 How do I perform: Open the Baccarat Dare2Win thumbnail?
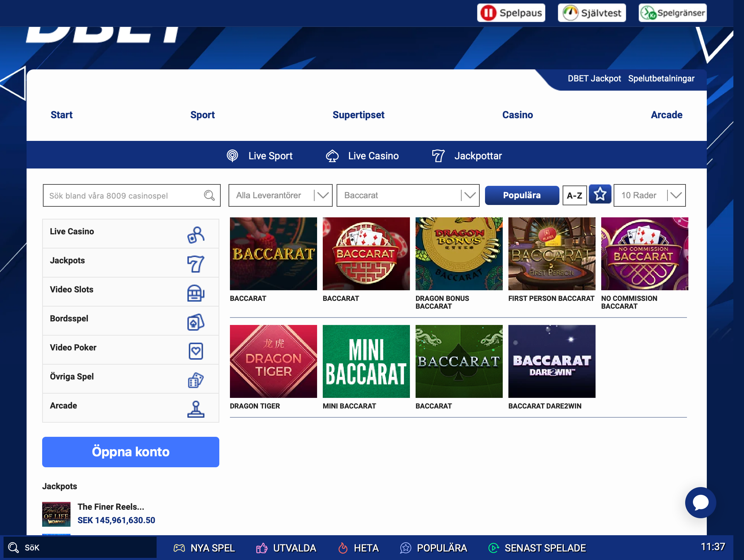[x=552, y=361]
